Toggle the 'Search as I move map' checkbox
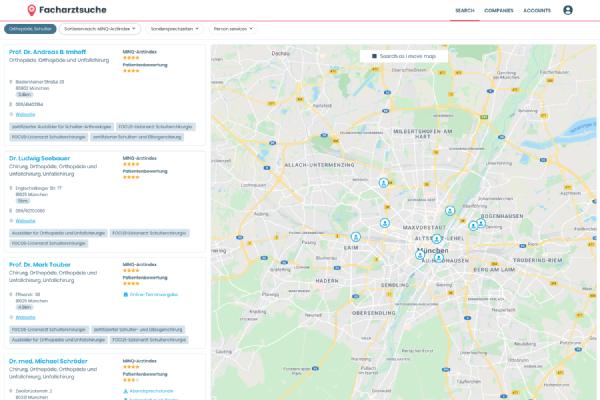600x400 pixels. click(x=374, y=56)
